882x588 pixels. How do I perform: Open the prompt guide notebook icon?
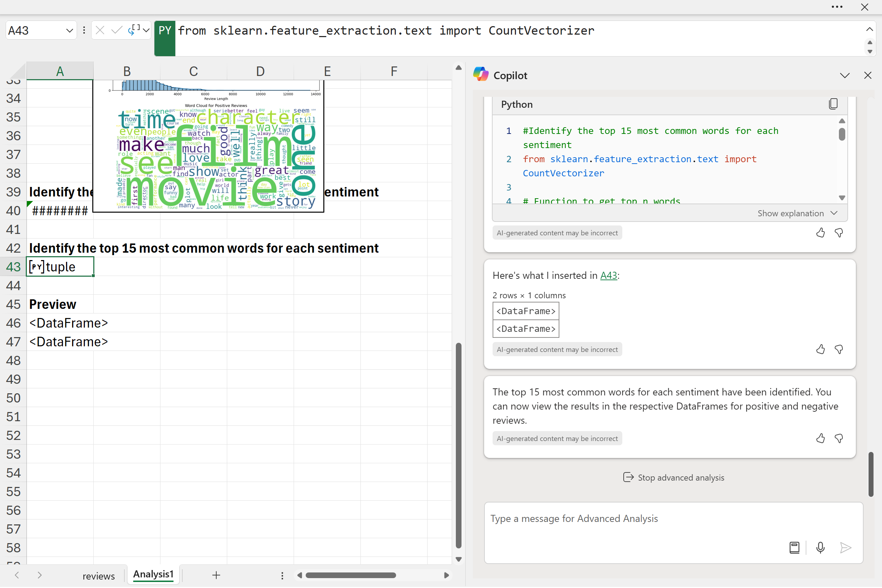[x=794, y=548]
